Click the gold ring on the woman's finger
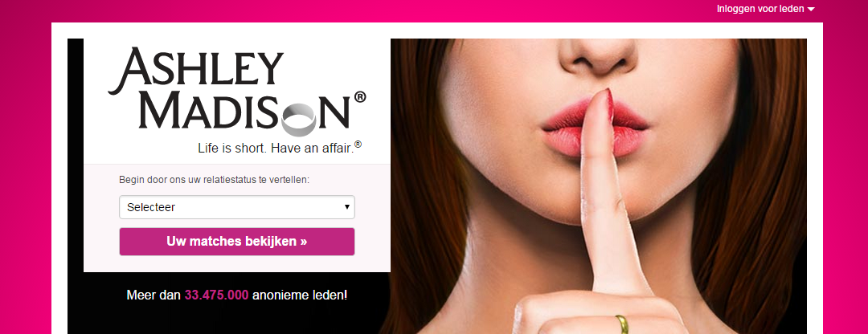This screenshot has height=334, width=868. click(622, 324)
